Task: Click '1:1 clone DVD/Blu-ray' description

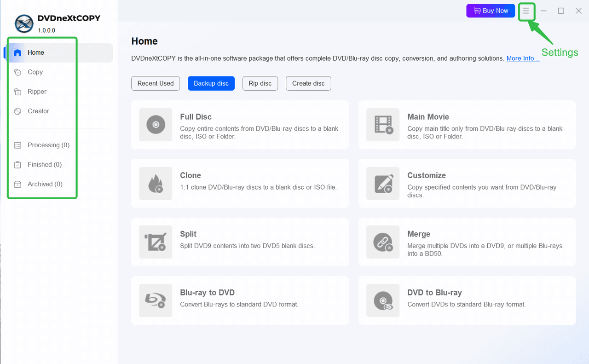Action: click(x=258, y=187)
